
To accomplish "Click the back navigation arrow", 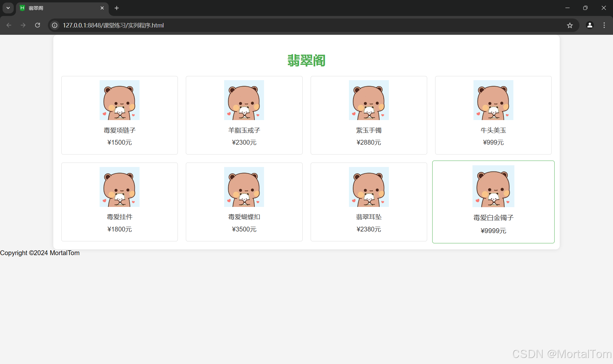I will pos(9,25).
